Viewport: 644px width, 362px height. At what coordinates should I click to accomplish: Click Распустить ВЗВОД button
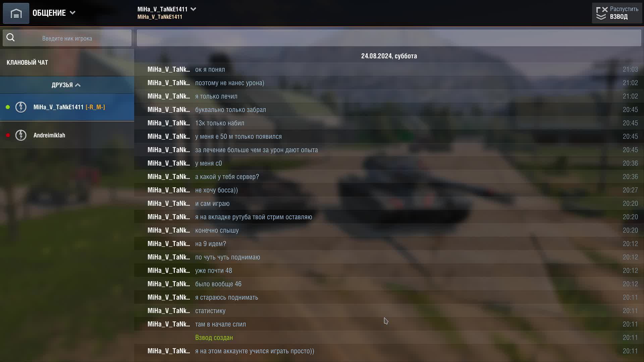pyautogui.click(x=617, y=13)
